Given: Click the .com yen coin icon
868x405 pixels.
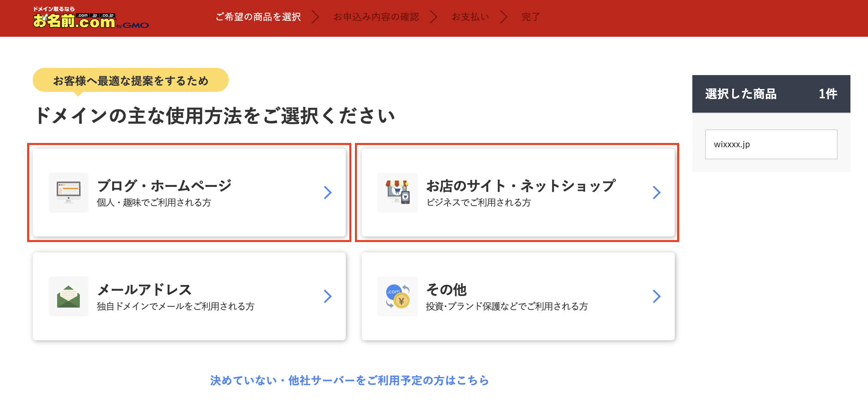Looking at the screenshot, I should [398, 296].
